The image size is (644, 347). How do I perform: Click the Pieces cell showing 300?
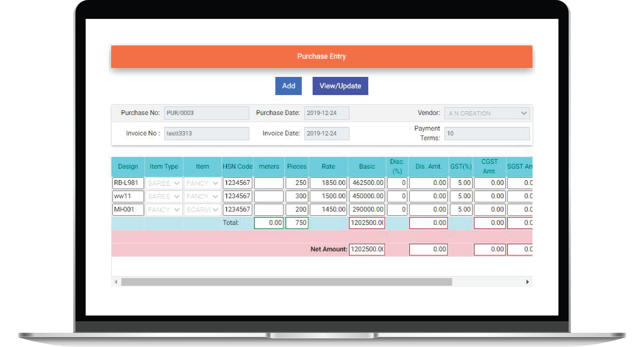297,196
